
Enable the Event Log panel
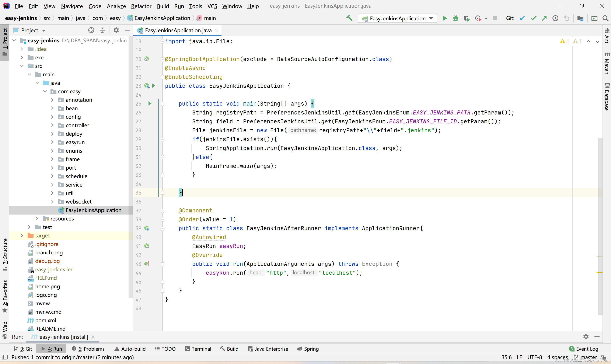coord(584,349)
